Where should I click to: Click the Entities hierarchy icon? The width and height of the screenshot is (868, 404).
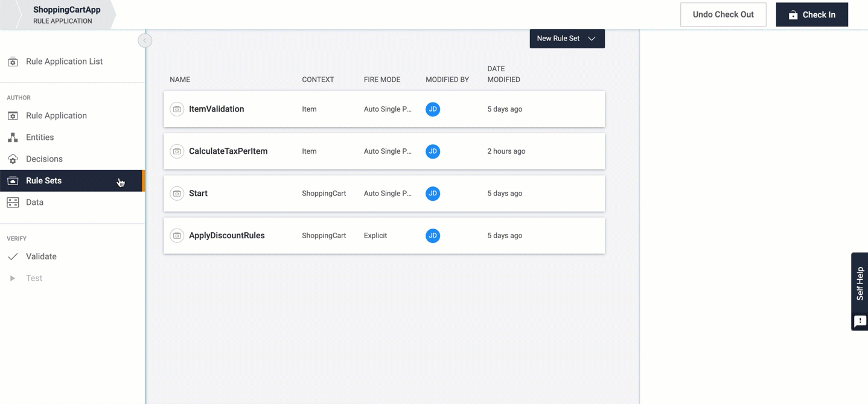[13, 137]
